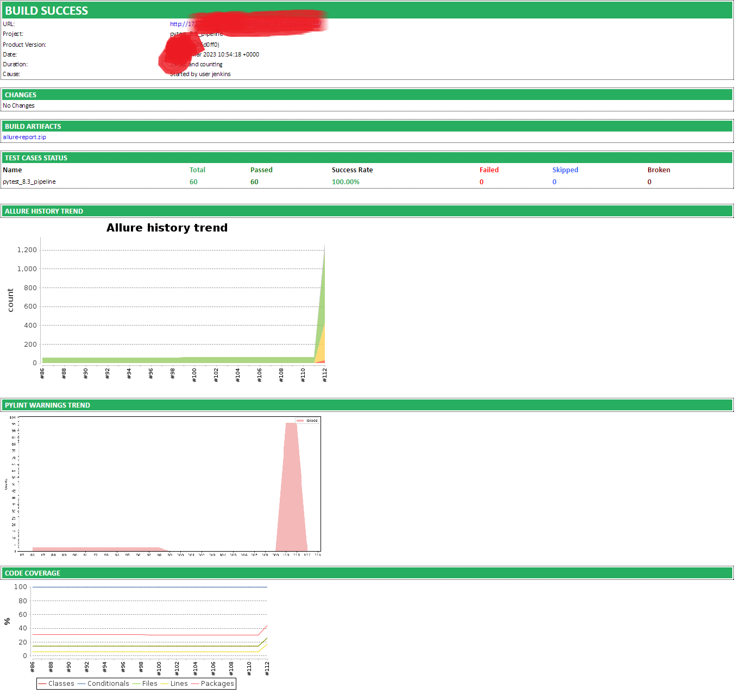The image size is (741, 700).
Task: Click the 'Started by user jenkins' cause text
Action: pyautogui.click(x=200, y=74)
